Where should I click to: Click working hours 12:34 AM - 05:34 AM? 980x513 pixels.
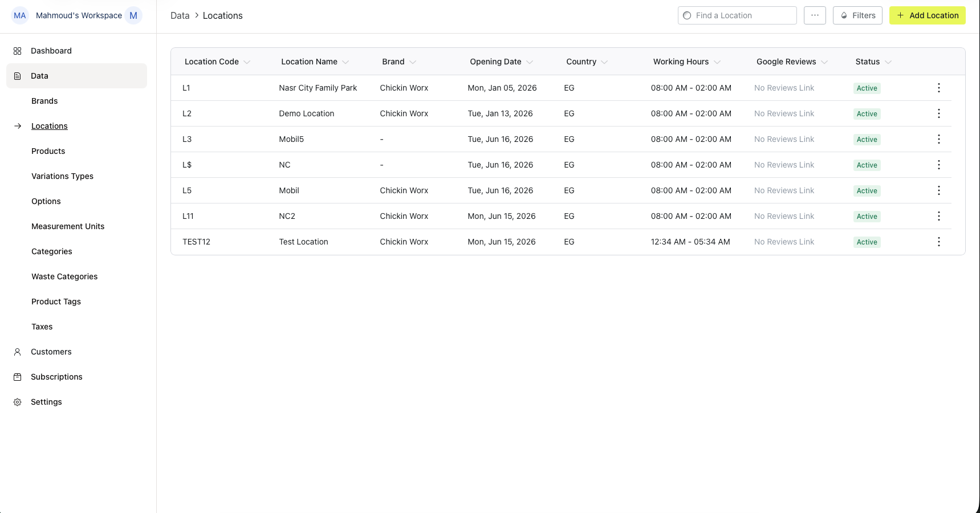690,242
